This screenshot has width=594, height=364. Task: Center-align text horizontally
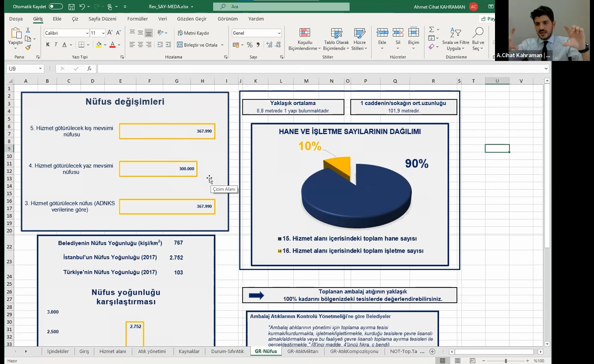click(x=140, y=44)
